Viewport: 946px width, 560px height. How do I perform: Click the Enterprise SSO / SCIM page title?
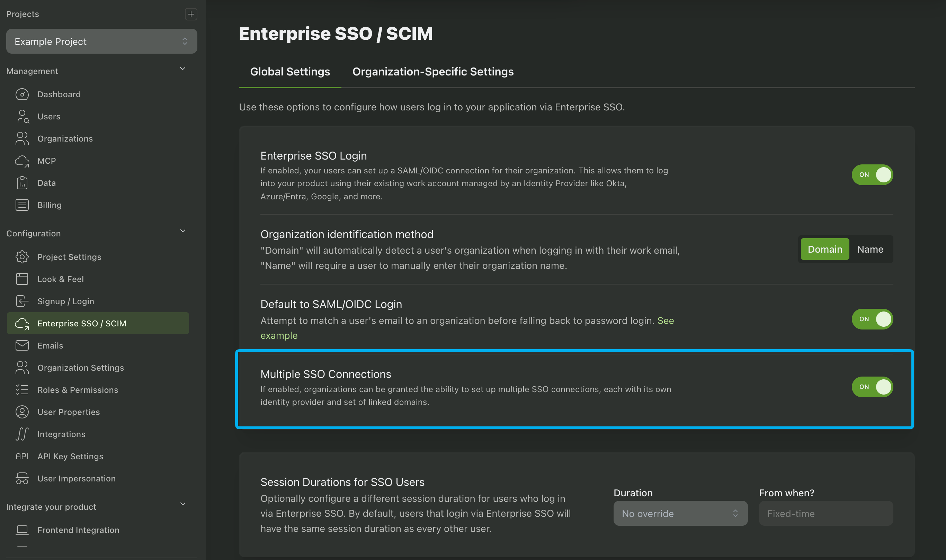coord(336,34)
